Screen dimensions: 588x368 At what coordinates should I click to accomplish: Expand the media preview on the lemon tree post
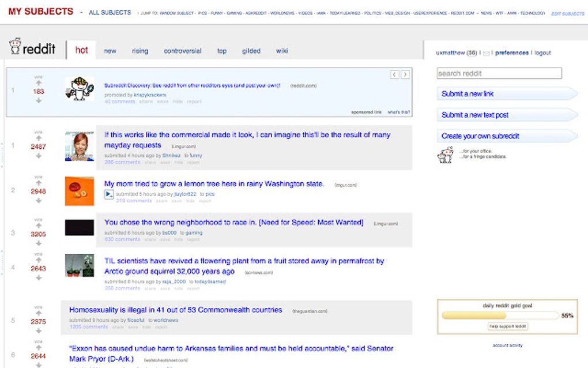coord(108,194)
